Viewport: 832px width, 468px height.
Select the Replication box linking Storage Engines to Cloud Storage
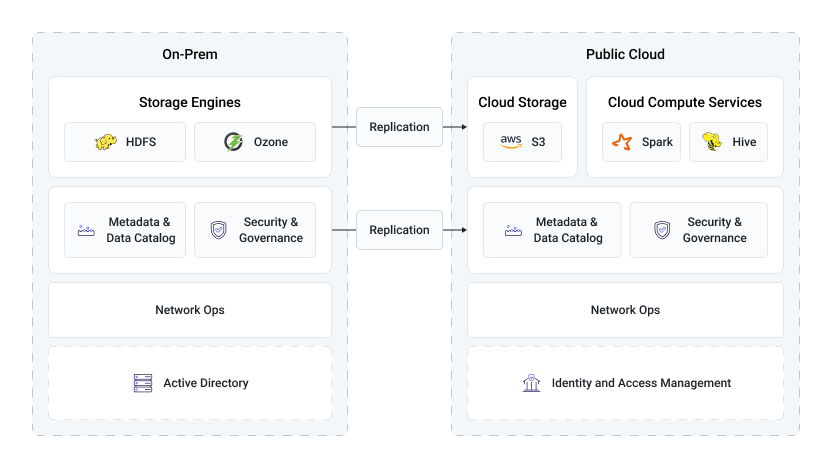click(x=399, y=127)
